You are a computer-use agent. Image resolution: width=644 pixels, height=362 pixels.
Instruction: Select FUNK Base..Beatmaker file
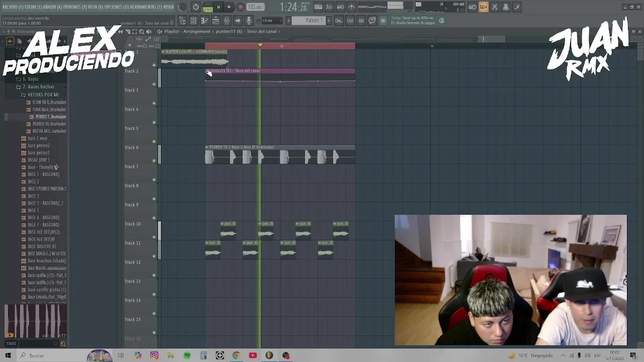coord(49,109)
